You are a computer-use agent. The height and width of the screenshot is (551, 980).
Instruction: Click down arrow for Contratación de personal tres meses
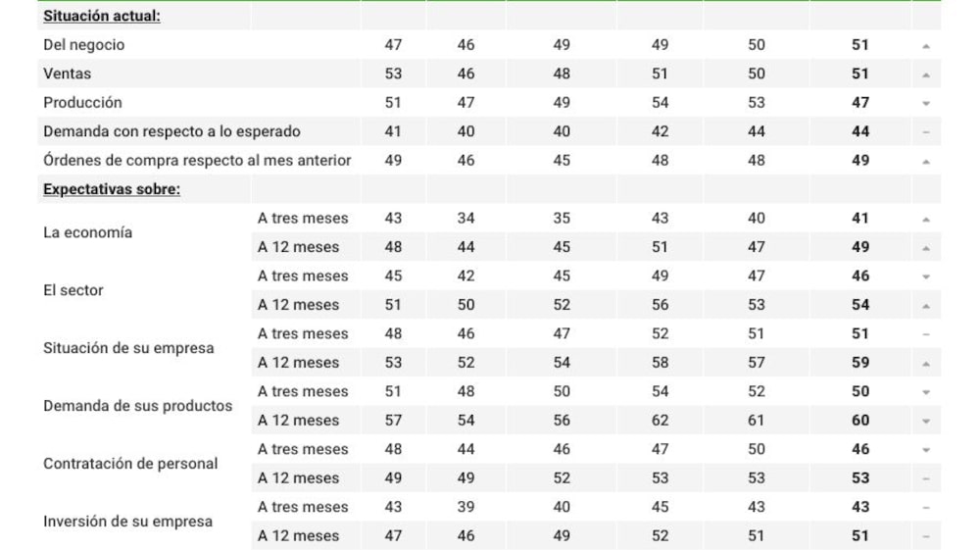point(926,450)
